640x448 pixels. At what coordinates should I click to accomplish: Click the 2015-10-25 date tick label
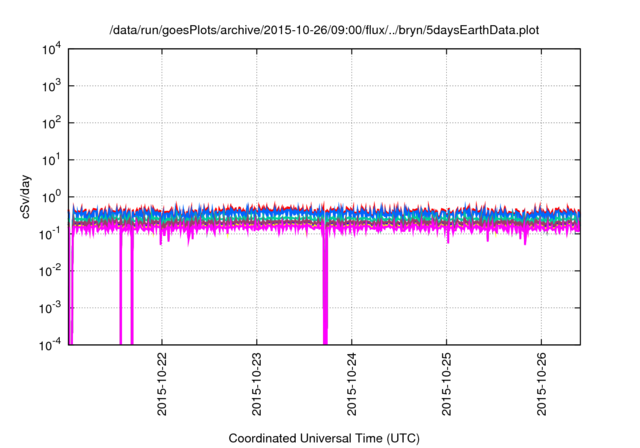click(x=447, y=384)
